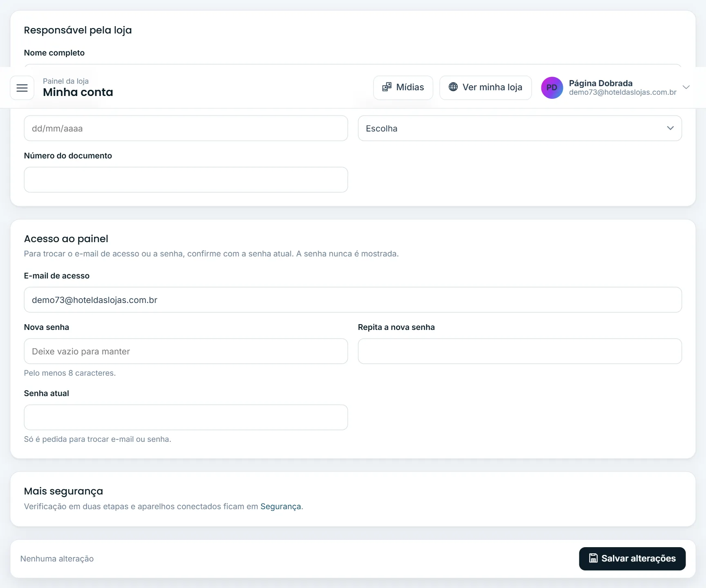The height and width of the screenshot is (588, 706).
Task: Click the "Só é pedida para trocar e-mail ou senha." hint
Action: pos(98,439)
